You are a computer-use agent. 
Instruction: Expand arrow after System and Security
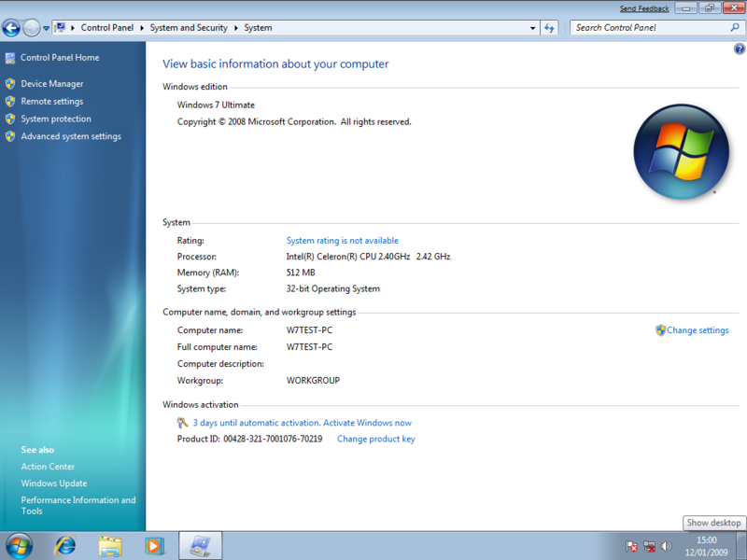point(236,28)
